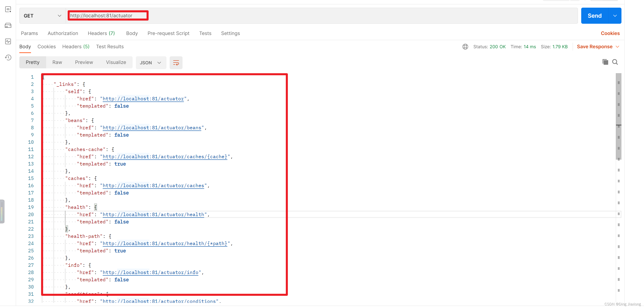Follow the actuator/health/{*path} link
The height and width of the screenshot is (308, 644).
tap(165, 244)
